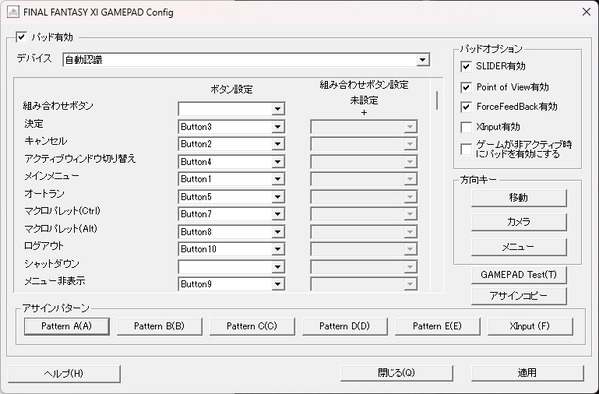
Task: Click the 適用 apply button
Action: pyautogui.click(x=527, y=373)
